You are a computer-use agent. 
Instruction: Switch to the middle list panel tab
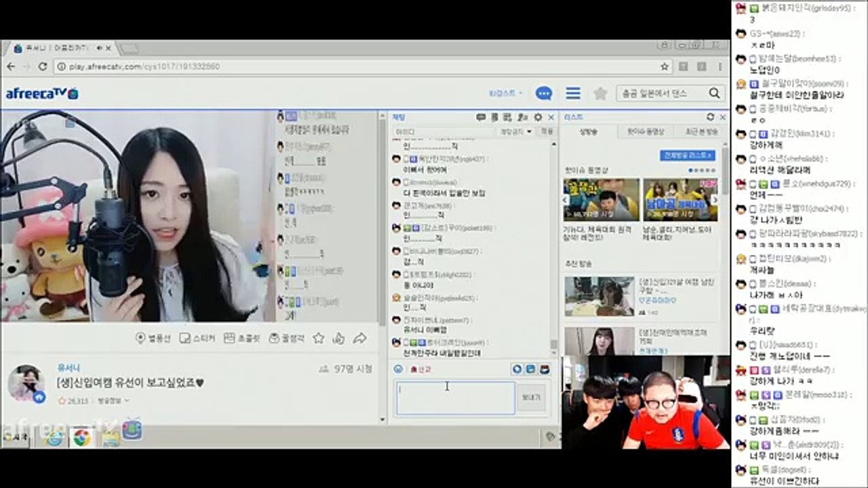646,131
